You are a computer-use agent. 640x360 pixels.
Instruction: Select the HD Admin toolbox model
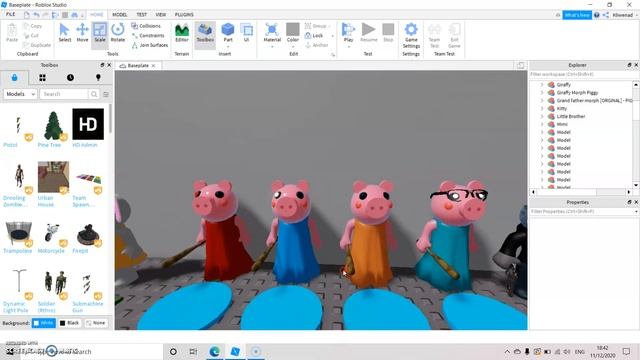(88, 128)
